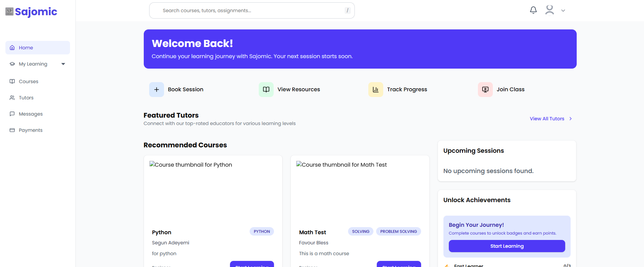The image size is (644, 267).
Task: Click the View Resources label
Action: tap(299, 90)
